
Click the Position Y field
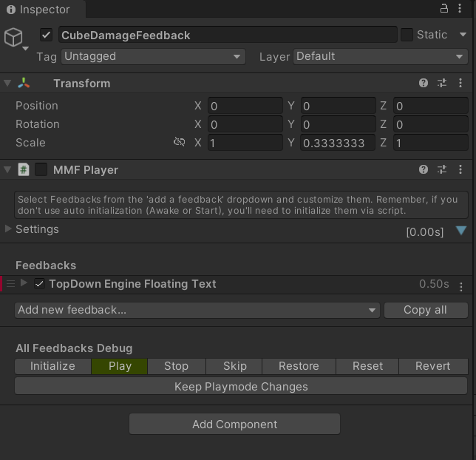pyautogui.click(x=339, y=106)
